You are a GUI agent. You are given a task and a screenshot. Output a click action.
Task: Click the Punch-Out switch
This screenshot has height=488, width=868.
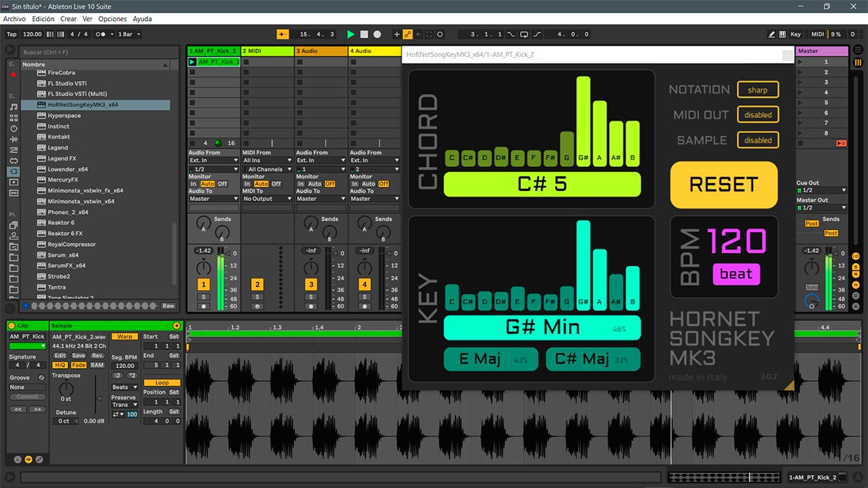point(537,34)
